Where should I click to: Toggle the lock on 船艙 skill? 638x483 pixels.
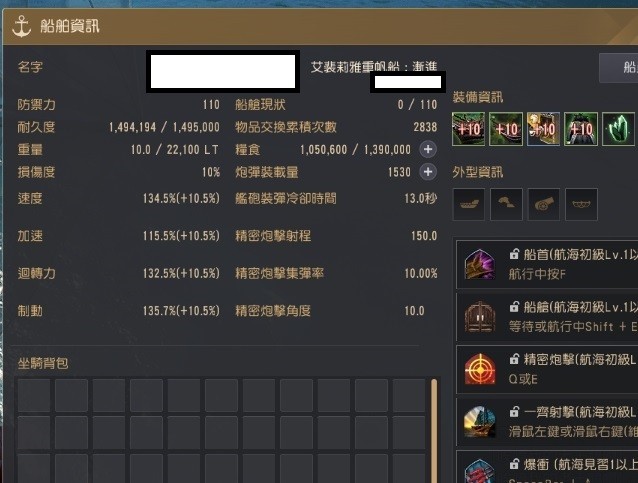[x=514, y=306]
